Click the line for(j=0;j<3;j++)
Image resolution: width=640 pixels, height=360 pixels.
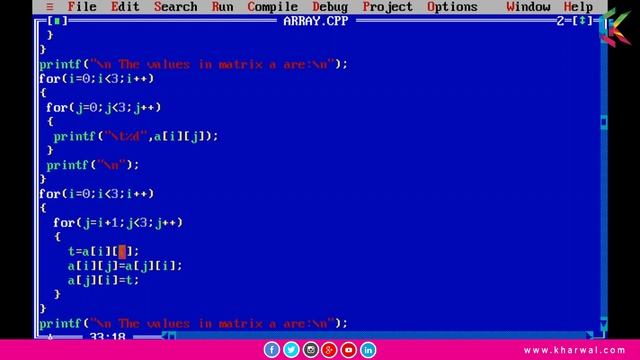[104, 108]
